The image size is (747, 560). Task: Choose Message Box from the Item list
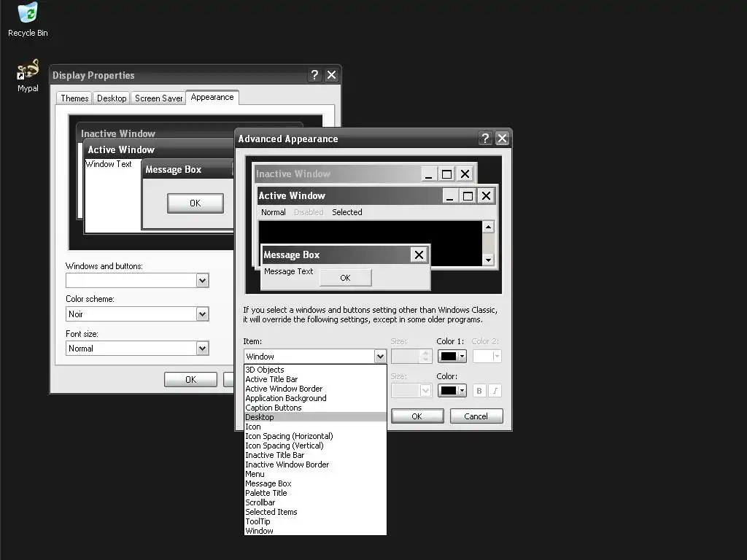pyautogui.click(x=315, y=483)
